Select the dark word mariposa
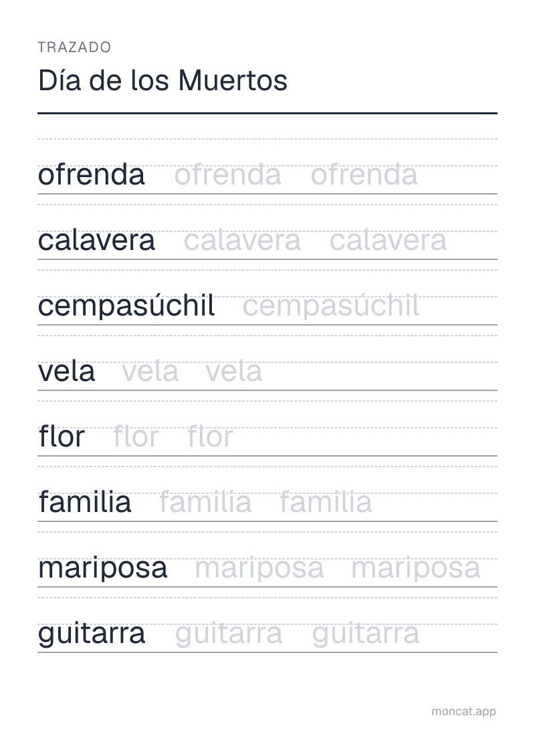Image resolution: width=535 pixels, height=756 pixels. tap(103, 568)
